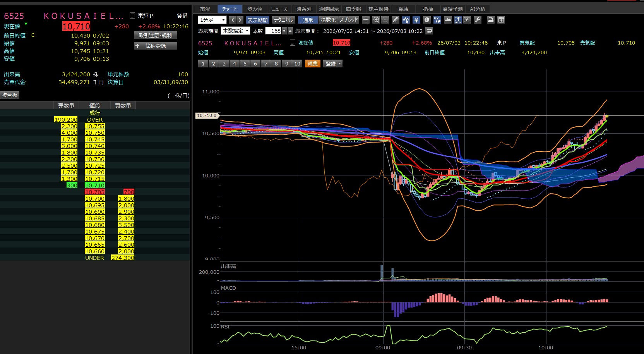This screenshot has height=354, width=644.
Task: Expand the 登録 dropdown menu
Action: coord(333,64)
